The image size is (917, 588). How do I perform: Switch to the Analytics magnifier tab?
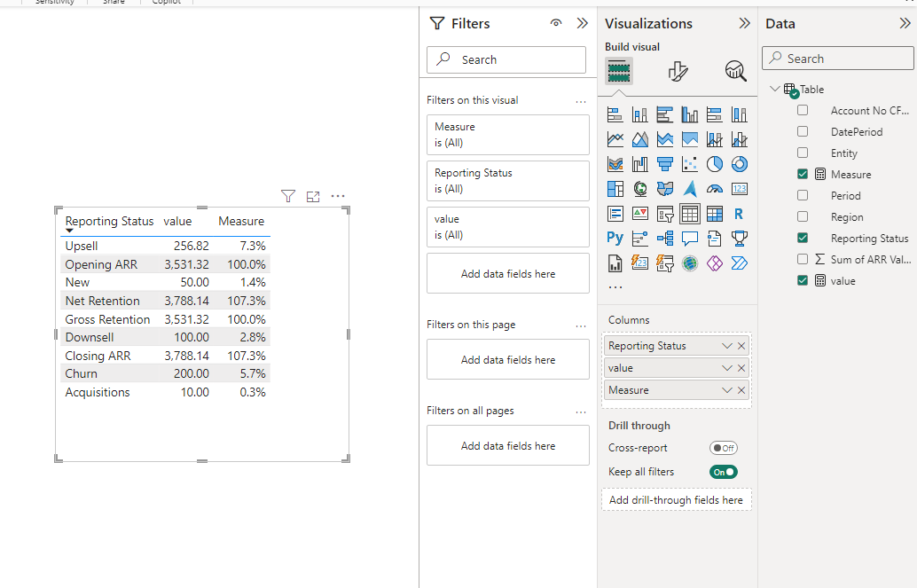[736, 71]
